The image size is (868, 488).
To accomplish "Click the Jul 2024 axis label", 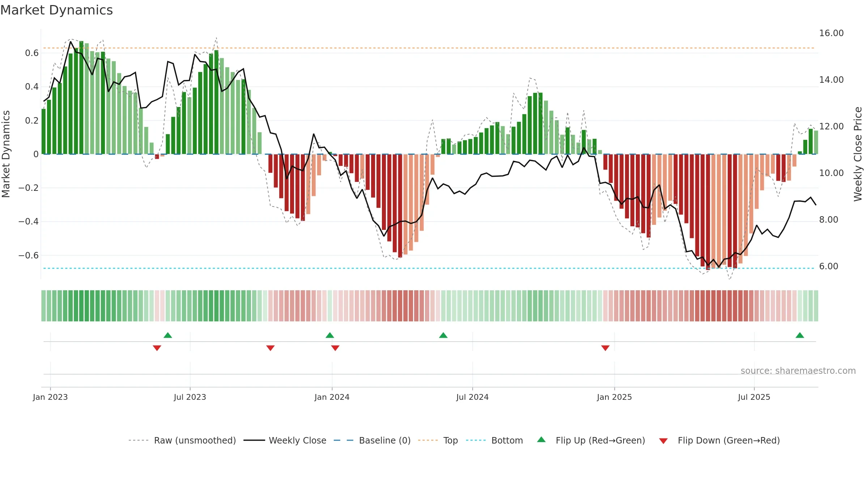I will click(x=472, y=397).
